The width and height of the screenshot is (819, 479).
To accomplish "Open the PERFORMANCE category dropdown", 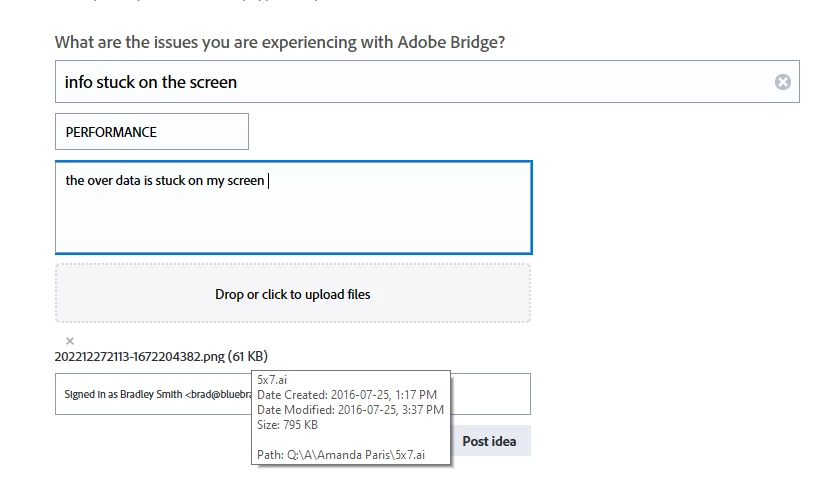I will 151,131.
